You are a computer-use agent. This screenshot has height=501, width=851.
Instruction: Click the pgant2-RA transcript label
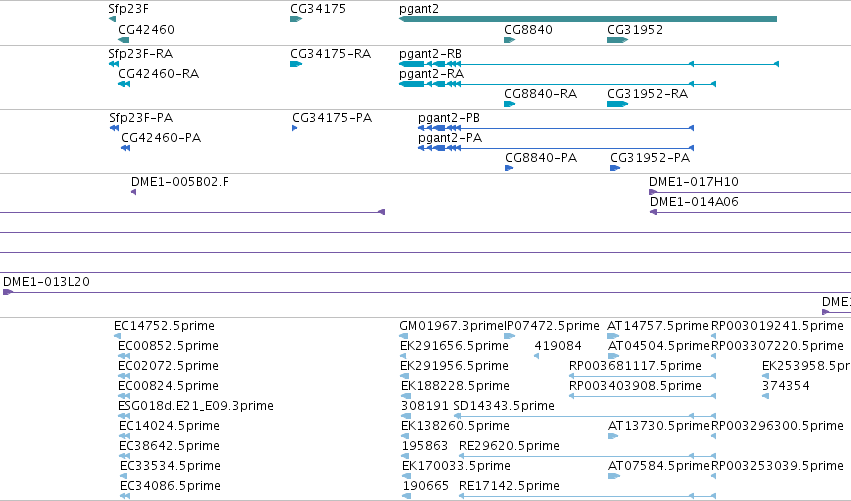pos(431,74)
